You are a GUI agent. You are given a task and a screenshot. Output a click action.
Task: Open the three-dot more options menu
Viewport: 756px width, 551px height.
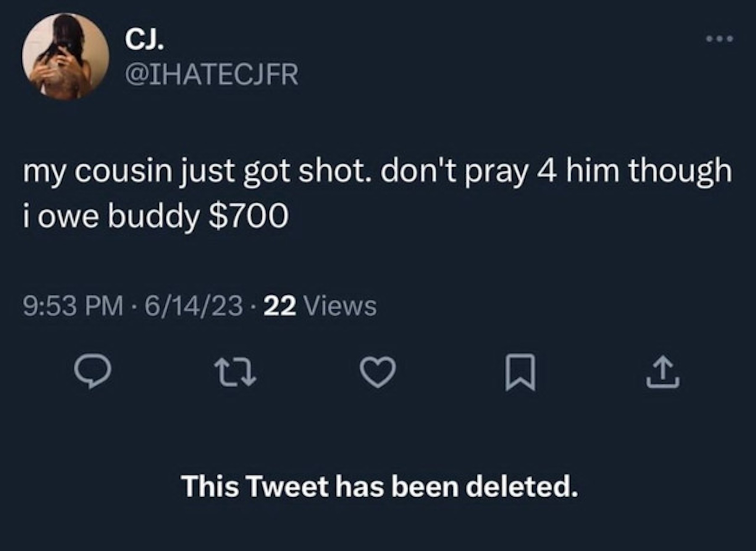point(719,39)
